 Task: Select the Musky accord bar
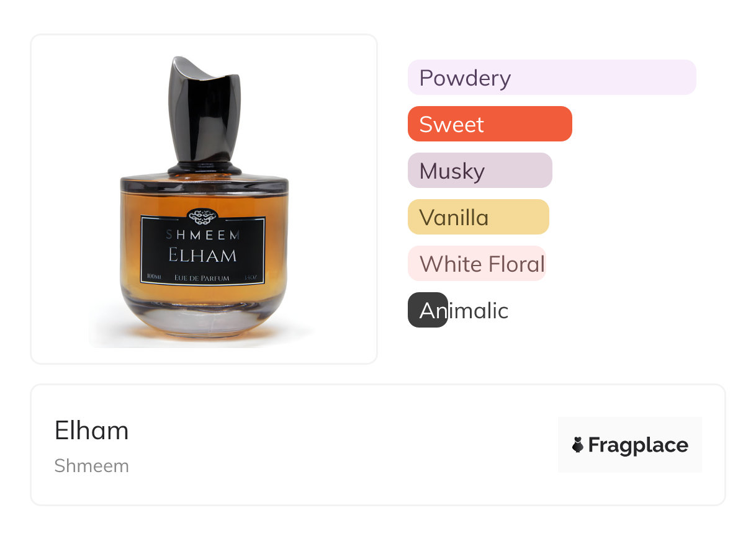(x=480, y=171)
